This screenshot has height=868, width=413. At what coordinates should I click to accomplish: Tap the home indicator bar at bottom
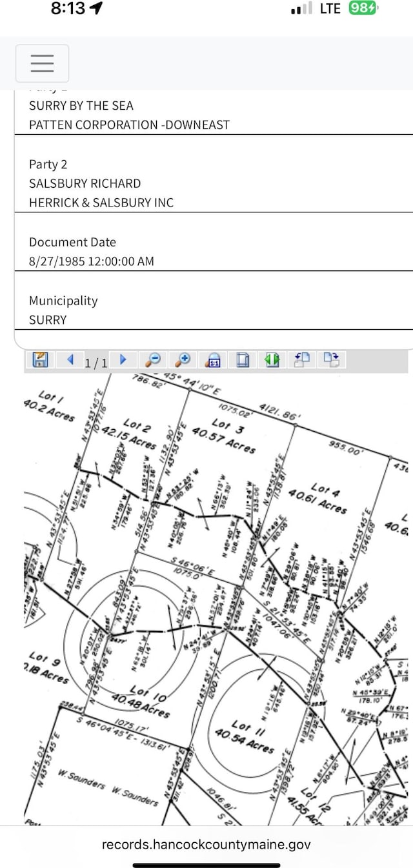(206, 865)
